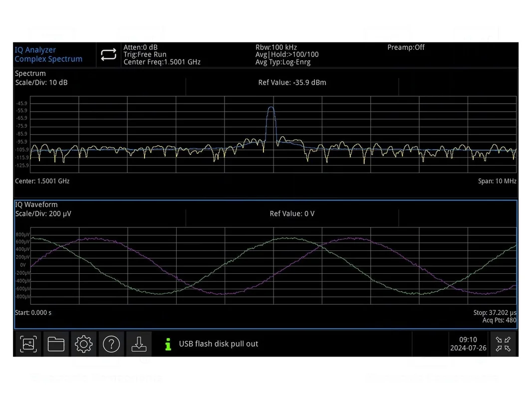Click the -45.9 spectrum axis label

point(22,103)
